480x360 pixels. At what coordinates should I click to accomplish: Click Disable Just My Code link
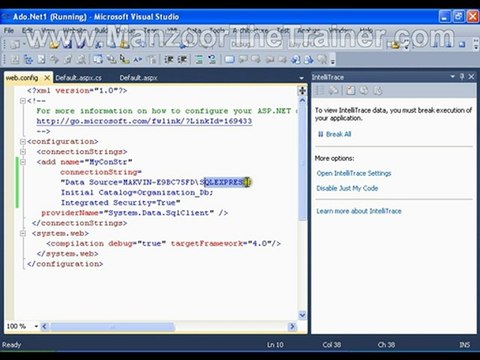[347, 188]
